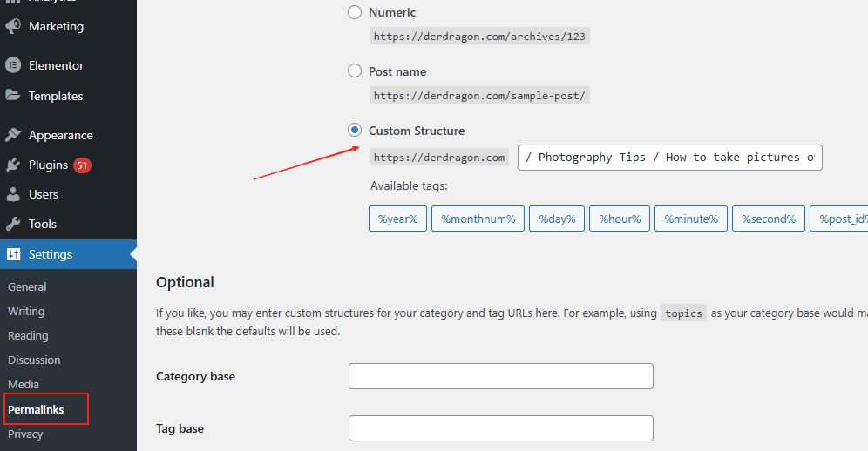The width and height of the screenshot is (868, 451).
Task: Open the Permalinks settings submenu
Action: [36, 409]
